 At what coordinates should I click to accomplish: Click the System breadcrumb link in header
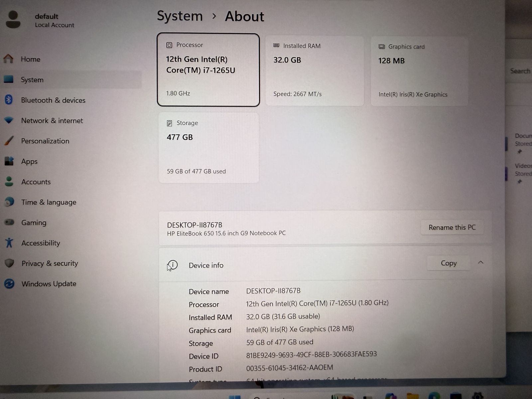point(180,16)
